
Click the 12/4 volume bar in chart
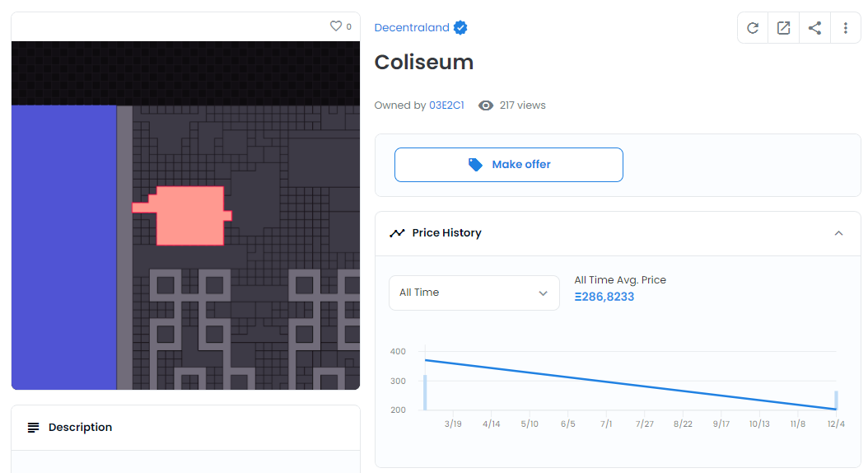point(836,400)
